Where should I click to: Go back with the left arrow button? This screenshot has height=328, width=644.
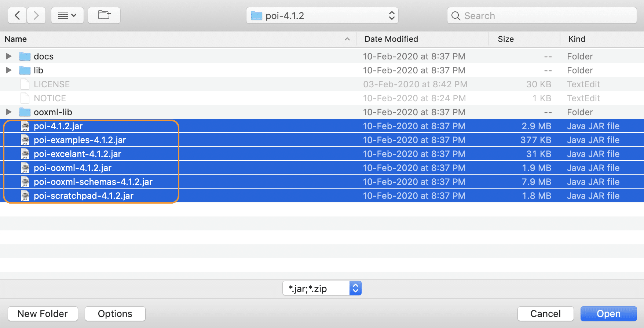tap(17, 15)
